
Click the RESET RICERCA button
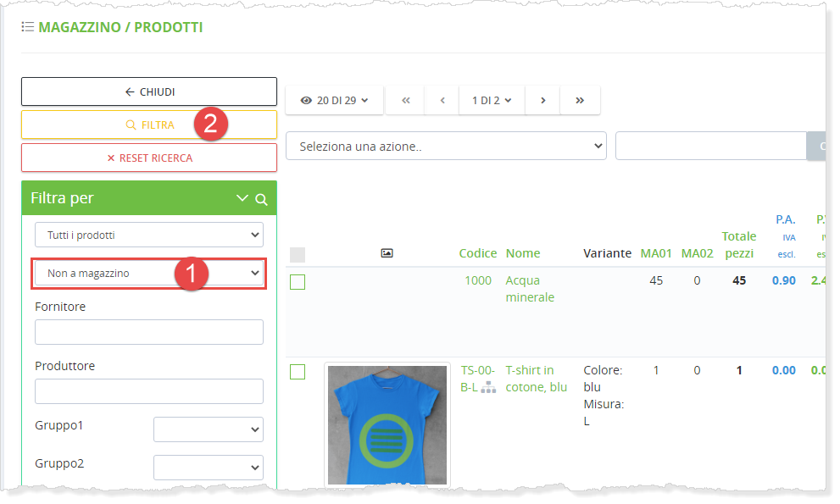[x=149, y=158]
